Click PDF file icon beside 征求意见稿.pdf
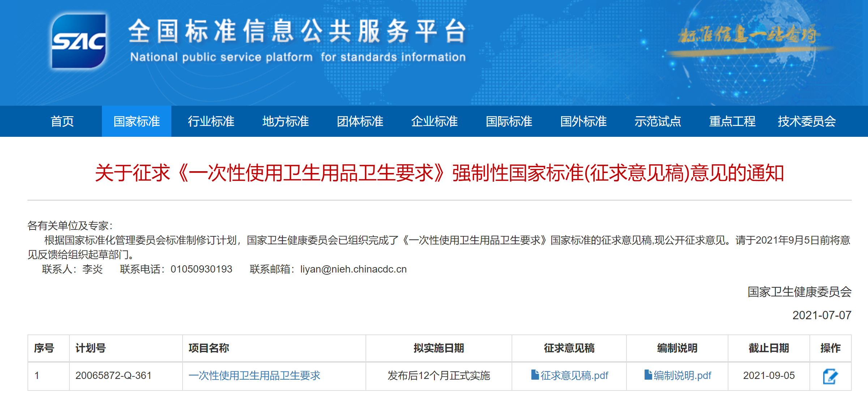Screen dimensions: 868x405 click(x=535, y=375)
